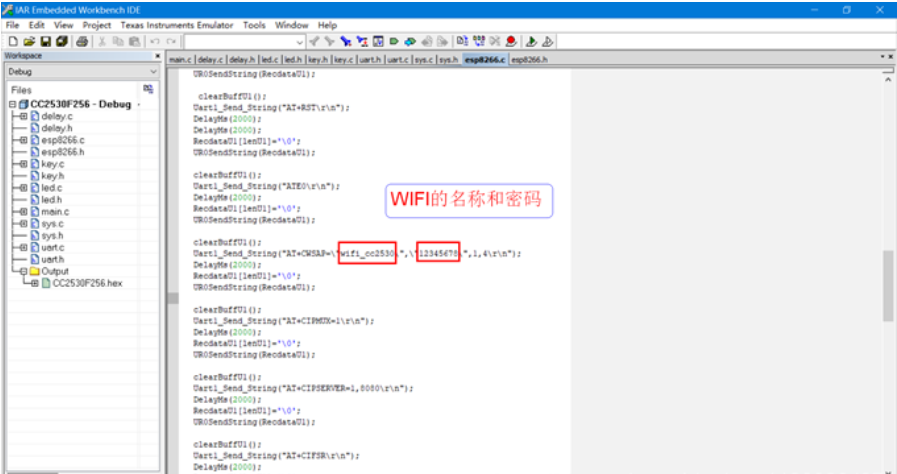Start Download and Debug
The image size is (897, 474).
click(x=531, y=41)
